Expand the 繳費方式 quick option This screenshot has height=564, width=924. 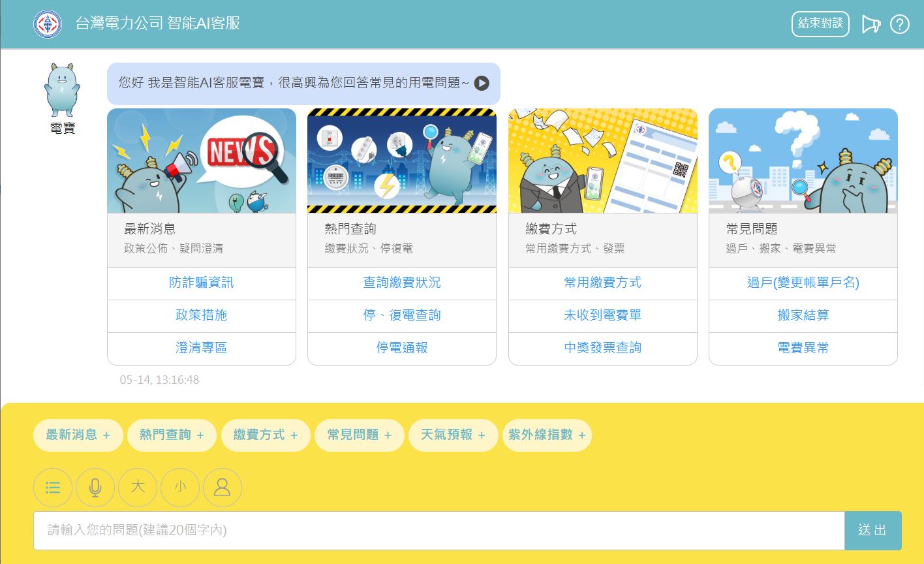pyautogui.click(x=266, y=435)
